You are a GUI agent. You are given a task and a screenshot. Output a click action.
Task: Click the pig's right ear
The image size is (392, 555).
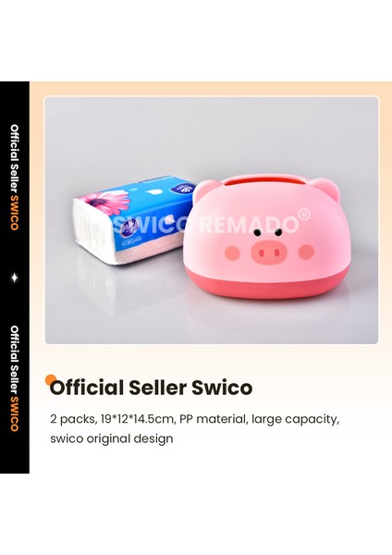pyautogui.click(x=325, y=189)
